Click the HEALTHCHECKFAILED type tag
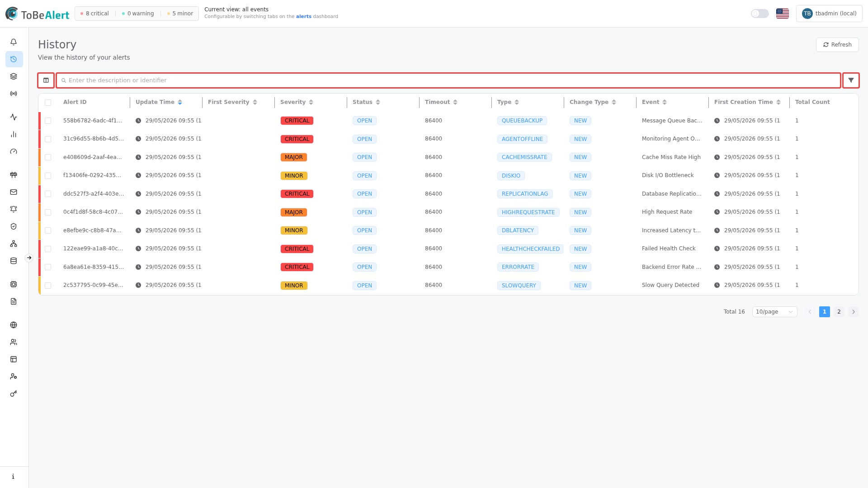868x488 pixels. pos(531,249)
